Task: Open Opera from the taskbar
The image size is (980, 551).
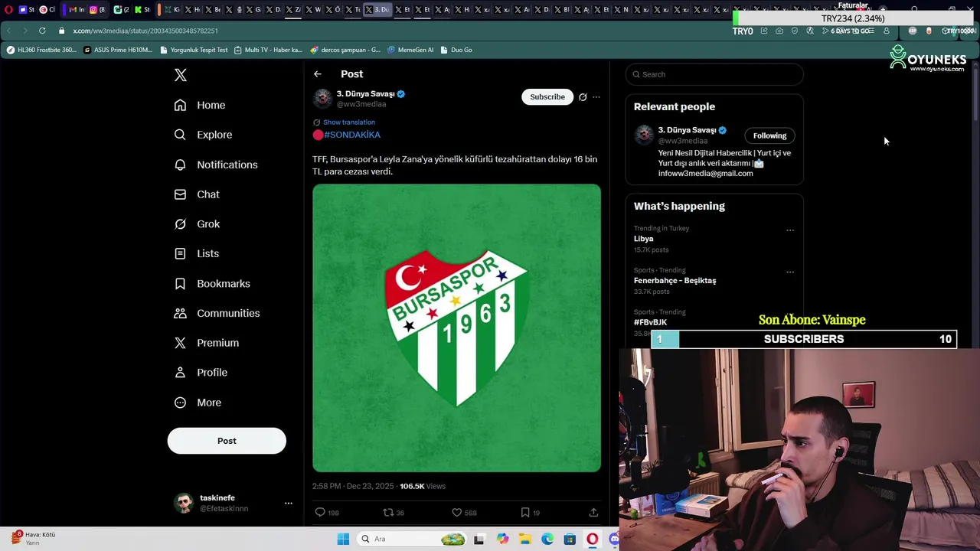Action: [592, 540]
